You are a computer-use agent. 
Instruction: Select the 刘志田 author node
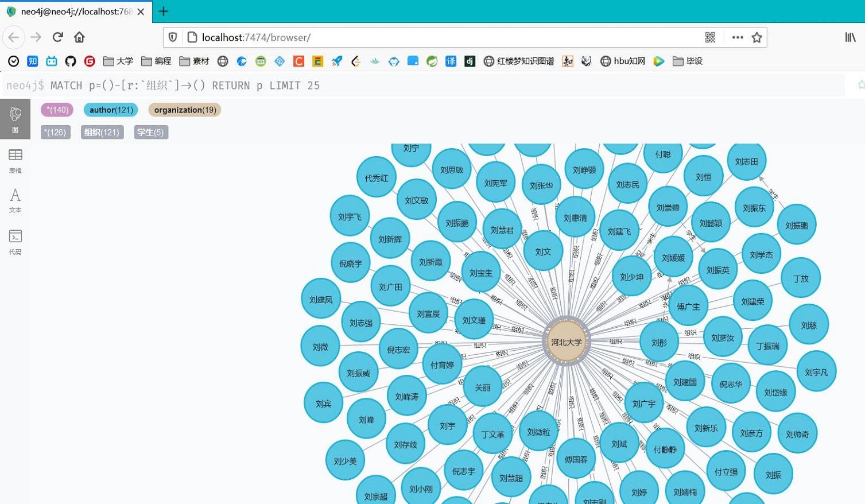(747, 161)
